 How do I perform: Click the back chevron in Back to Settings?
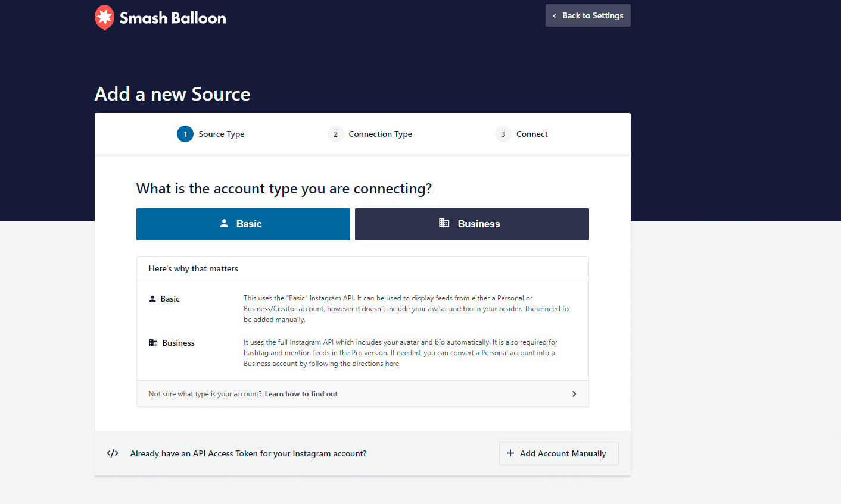pyautogui.click(x=555, y=16)
